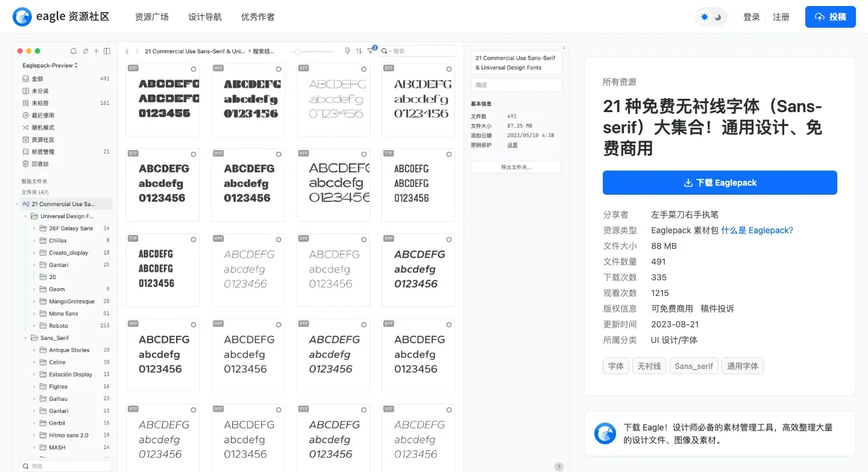Click the 描述 description field
868x472 pixels.
(516, 85)
